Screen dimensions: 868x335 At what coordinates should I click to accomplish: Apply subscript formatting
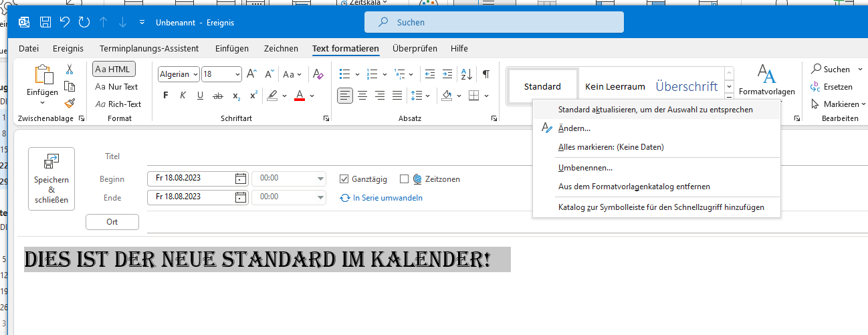[236, 96]
